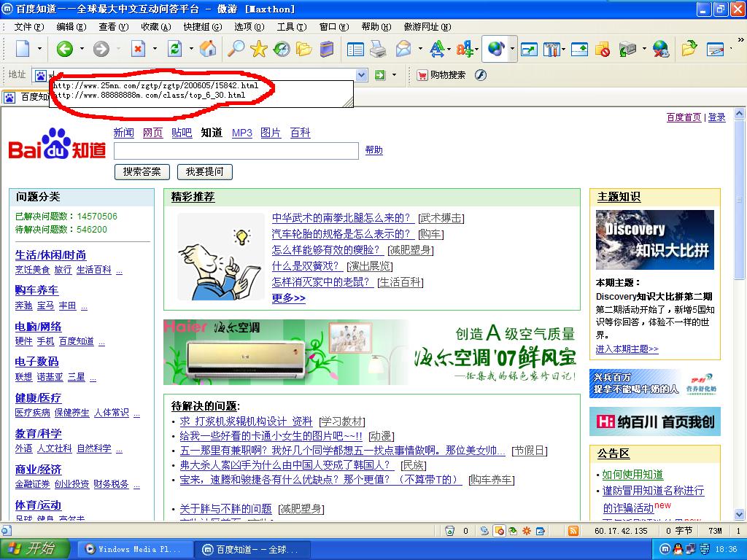Click the page vertical scrollbar thumb
The height and width of the screenshot is (560, 747).
[739, 200]
